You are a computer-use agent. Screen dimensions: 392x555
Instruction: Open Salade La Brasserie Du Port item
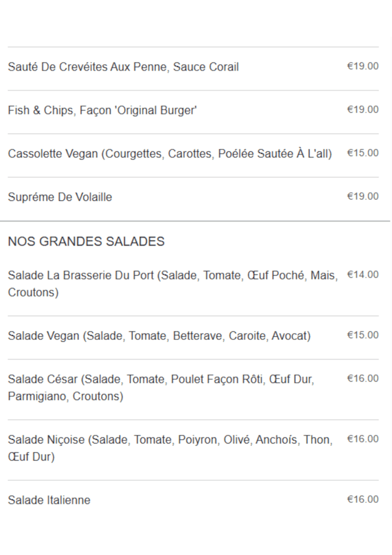(172, 284)
